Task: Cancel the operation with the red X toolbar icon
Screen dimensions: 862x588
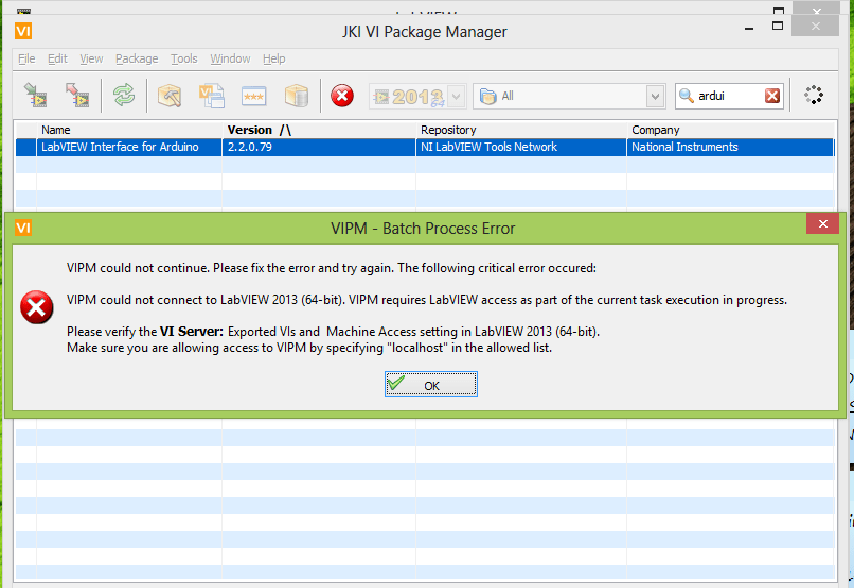Action: point(342,94)
